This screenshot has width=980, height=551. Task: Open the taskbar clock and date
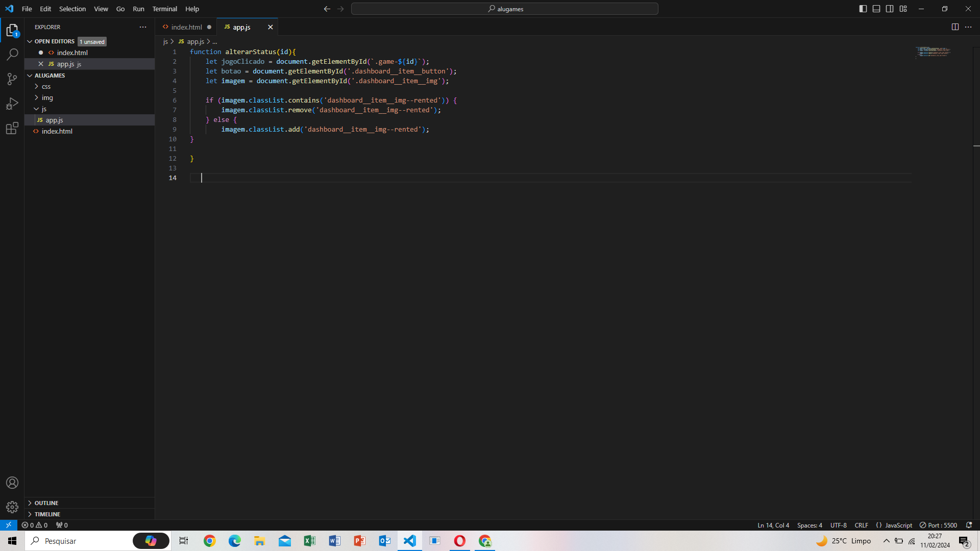[x=935, y=541]
